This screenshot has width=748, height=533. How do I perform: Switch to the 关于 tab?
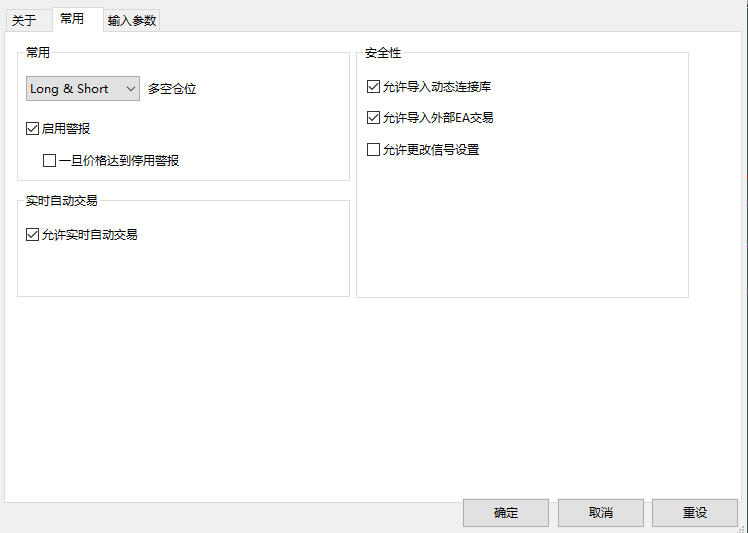[24, 20]
